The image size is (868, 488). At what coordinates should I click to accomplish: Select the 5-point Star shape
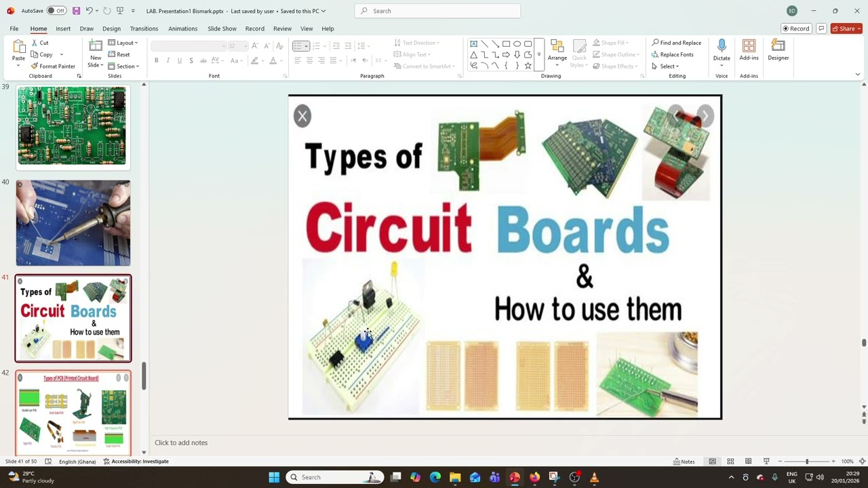[528, 66]
